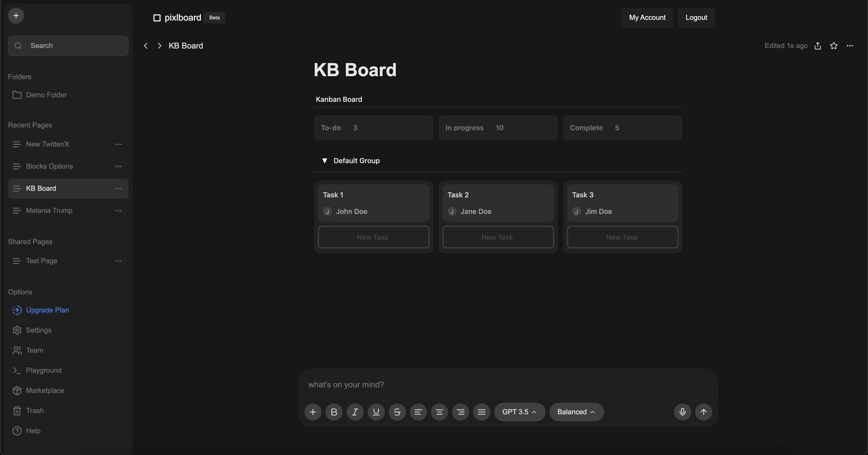Click the send arrow button

pyautogui.click(x=703, y=412)
